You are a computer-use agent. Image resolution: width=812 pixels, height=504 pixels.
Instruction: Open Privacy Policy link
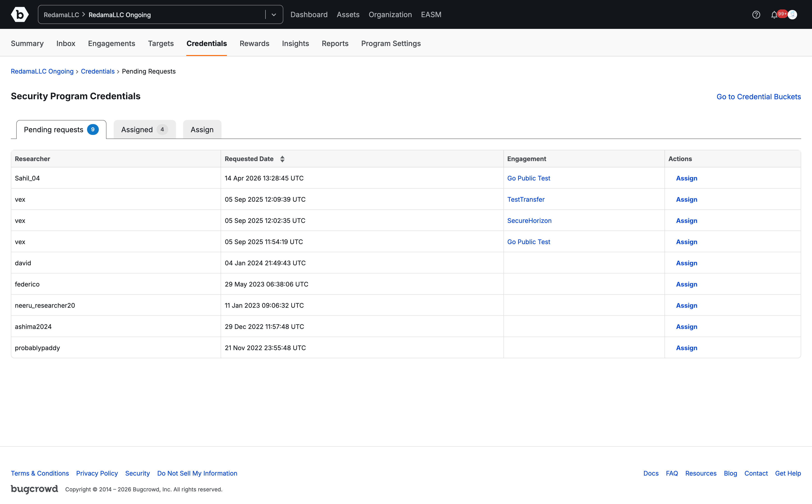(x=97, y=473)
